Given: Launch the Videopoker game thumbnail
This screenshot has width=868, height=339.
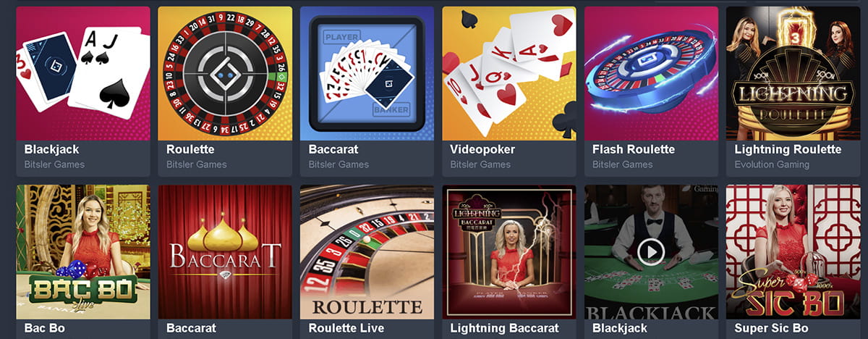Looking at the screenshot, I should (509, 73).
